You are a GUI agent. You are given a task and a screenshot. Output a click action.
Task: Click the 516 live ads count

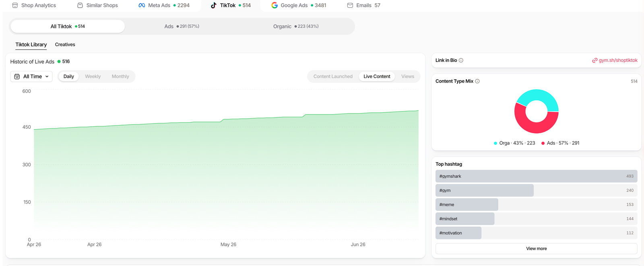66,62
